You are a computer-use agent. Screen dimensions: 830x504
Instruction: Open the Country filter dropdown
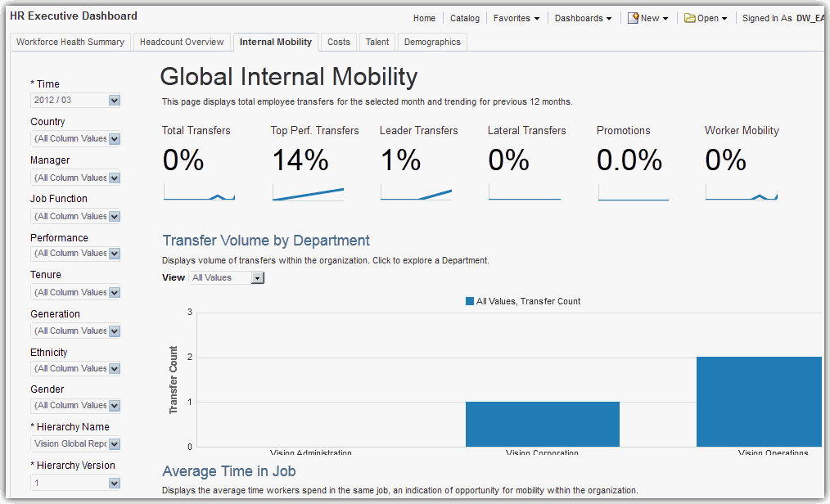point(115,139)
